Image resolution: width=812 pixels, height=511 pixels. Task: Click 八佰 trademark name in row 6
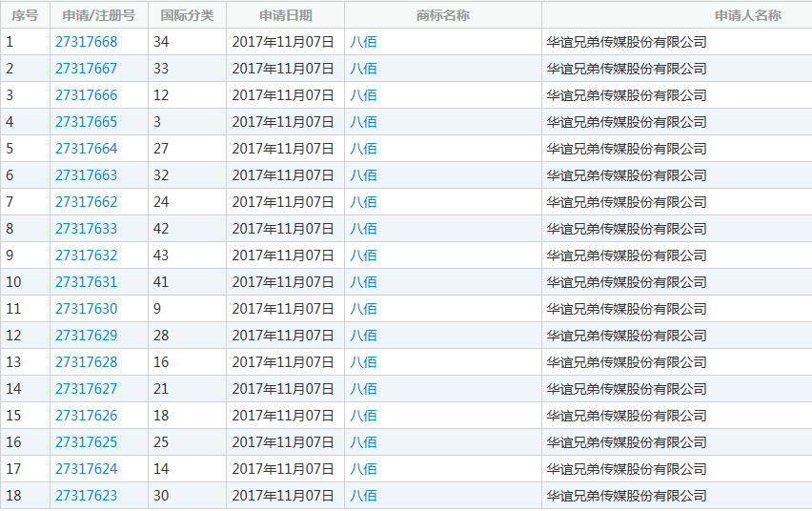point(363,175)
